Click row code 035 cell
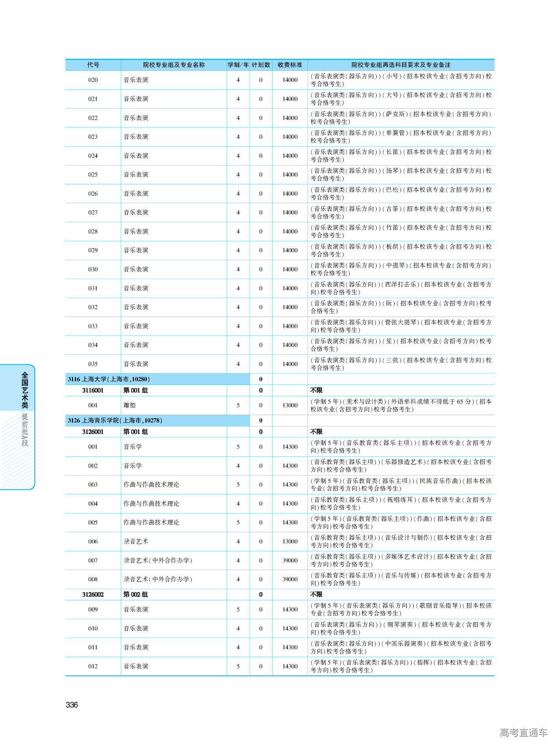The height and width of the screenshot is (750, 560). [x=93, y=364]
